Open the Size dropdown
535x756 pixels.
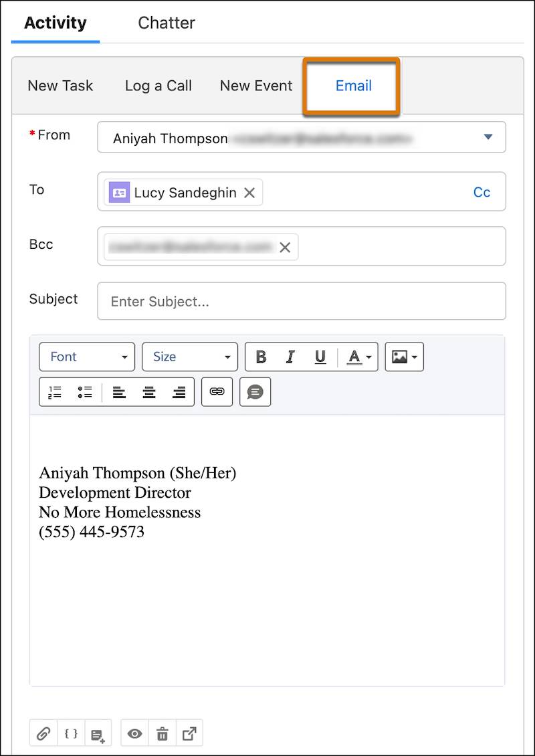point(190,357)
